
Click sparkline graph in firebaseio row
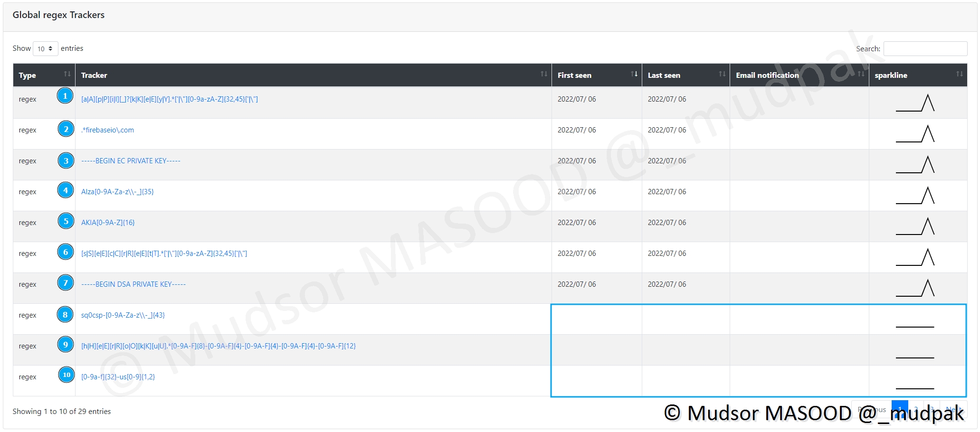915,134
